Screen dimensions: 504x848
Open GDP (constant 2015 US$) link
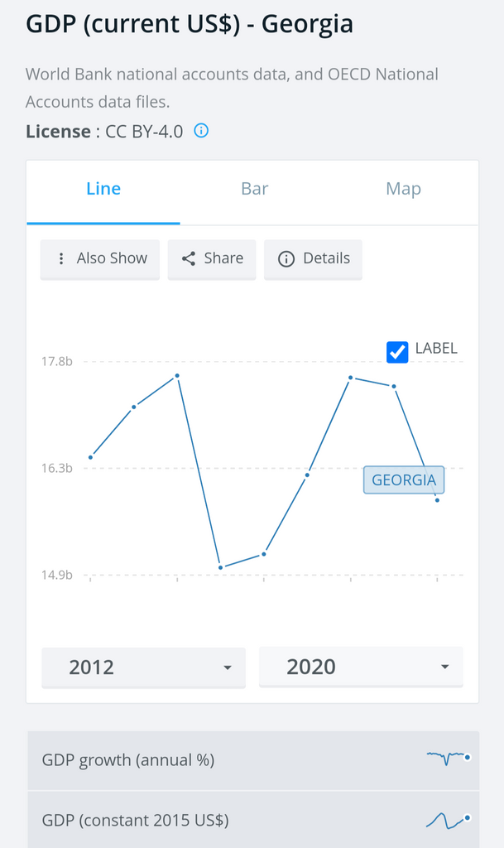[x=136, y=821]
